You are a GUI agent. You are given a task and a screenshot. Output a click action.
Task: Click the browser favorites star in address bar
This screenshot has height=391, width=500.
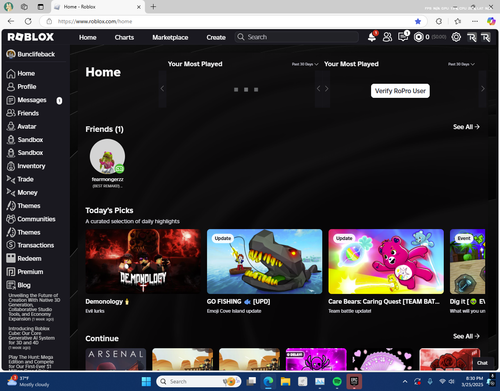(418, 21)
